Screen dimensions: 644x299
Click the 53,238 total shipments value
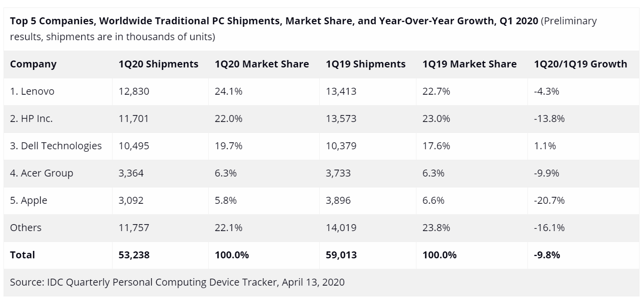[x=134, y=255]
